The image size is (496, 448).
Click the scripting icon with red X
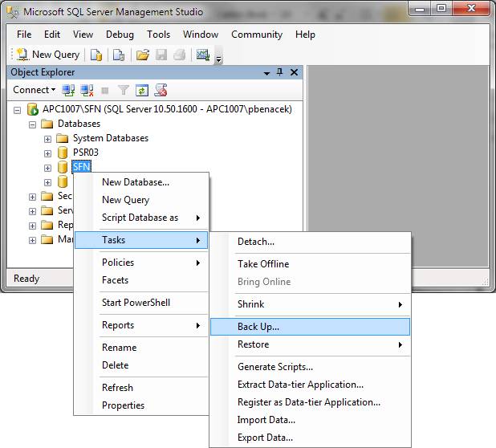point(161,90)
